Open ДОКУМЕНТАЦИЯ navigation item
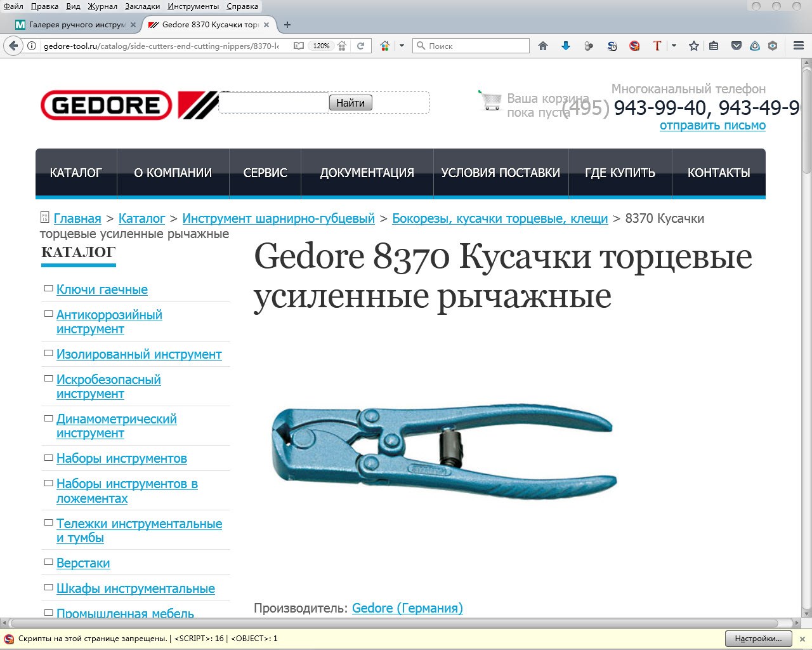This screenshot has width=812, height=650. tap(367, 173)
